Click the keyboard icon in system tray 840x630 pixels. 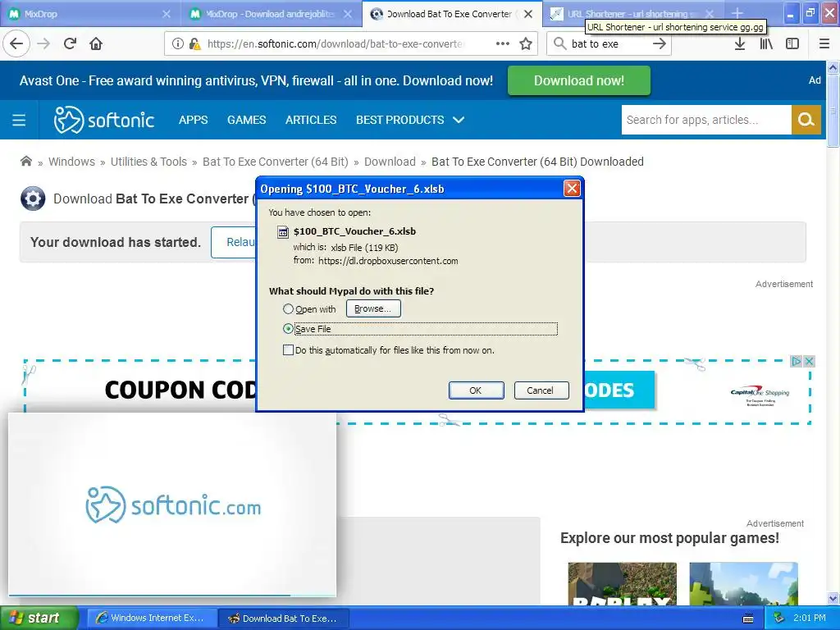click(x=748, y=619)
